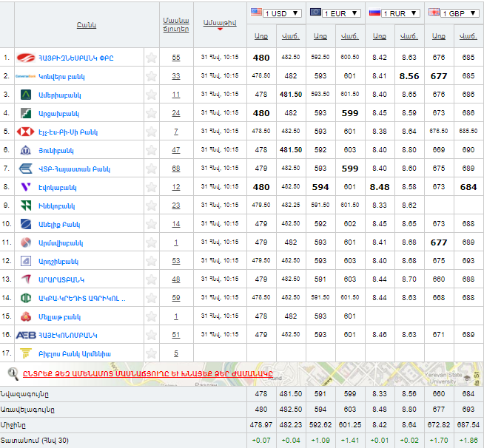Sort by RUR Առք column
The image size is (484, 448).
coord(380,36)
